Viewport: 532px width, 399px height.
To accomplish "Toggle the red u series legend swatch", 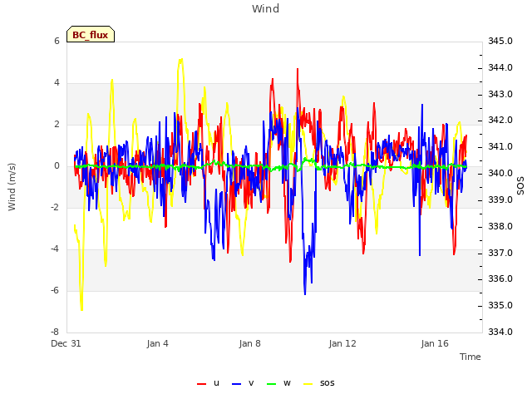I will tap(201, 384).
